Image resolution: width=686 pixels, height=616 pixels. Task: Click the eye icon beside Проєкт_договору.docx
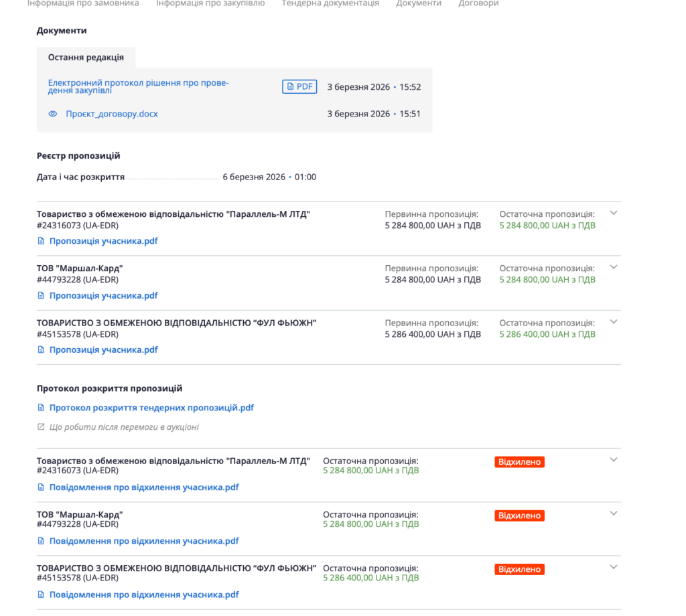53,114
